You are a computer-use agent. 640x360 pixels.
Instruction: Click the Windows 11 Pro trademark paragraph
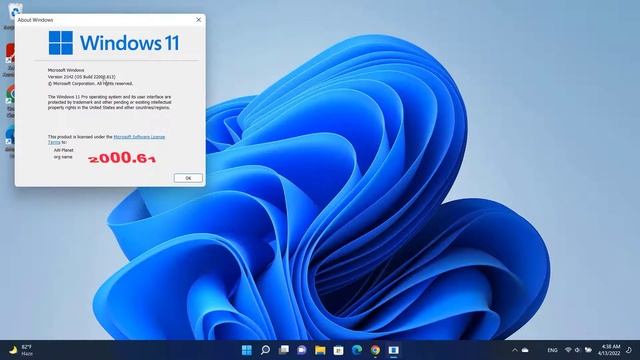[109, 102]
